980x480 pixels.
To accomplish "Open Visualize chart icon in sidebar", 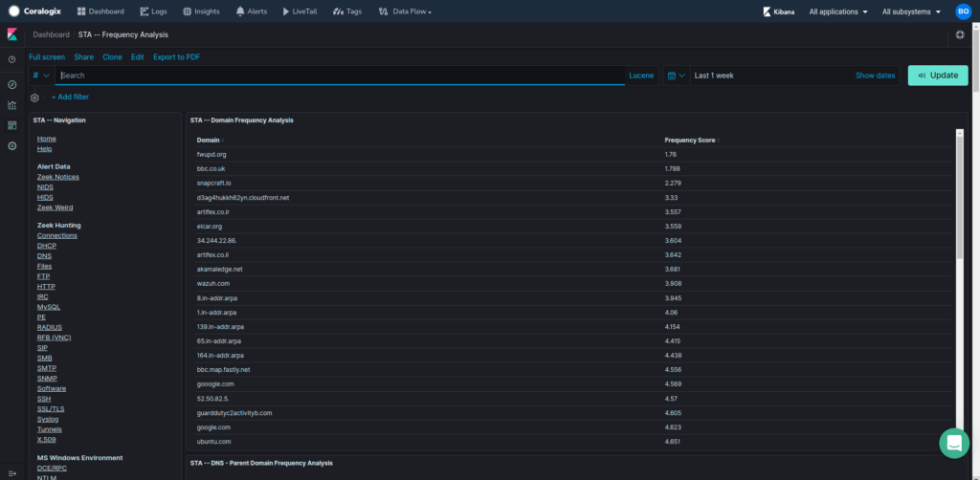I will click(11, 105).
